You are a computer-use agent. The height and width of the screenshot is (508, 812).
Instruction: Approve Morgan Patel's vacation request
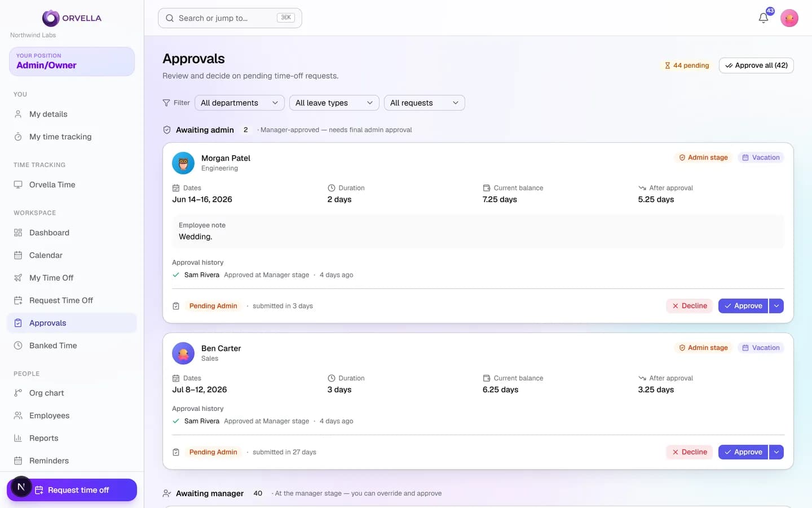[743, 306]
